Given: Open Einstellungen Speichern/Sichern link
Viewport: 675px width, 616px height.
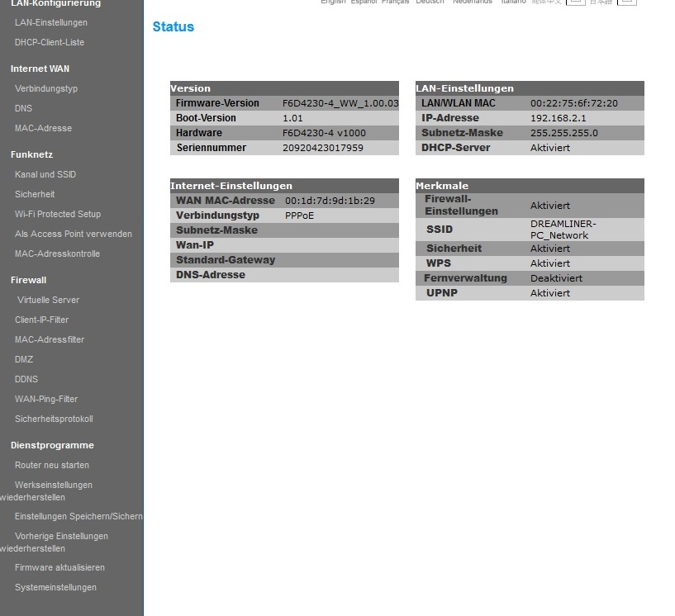Looking at the screenshot, I should click(78, 516).
